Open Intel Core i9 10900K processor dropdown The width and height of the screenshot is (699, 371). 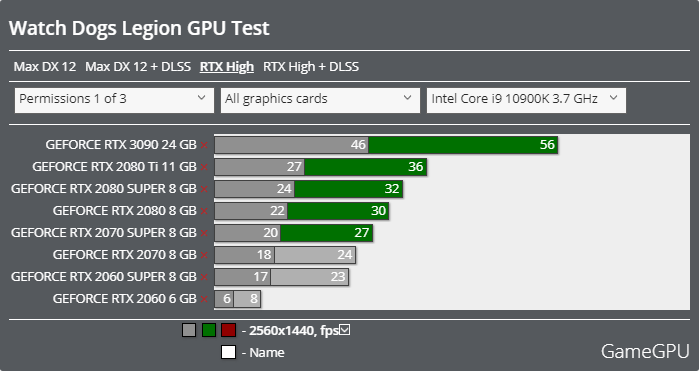pos(526,100)
